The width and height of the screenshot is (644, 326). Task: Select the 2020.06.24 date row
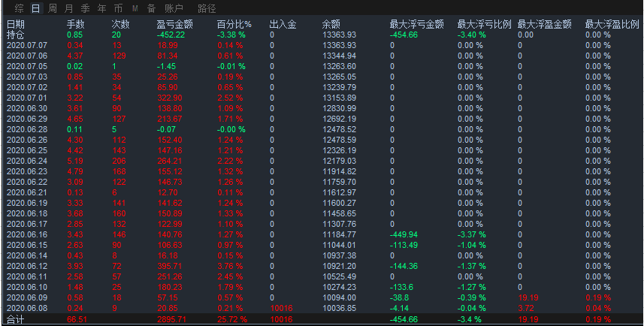point(27,161)
